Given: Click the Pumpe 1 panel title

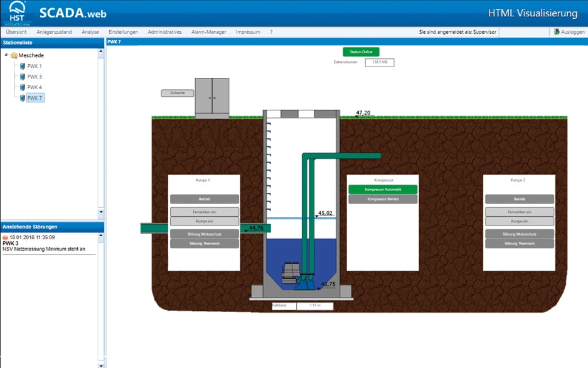Looking at the screenshot, I should pos(203,180).
